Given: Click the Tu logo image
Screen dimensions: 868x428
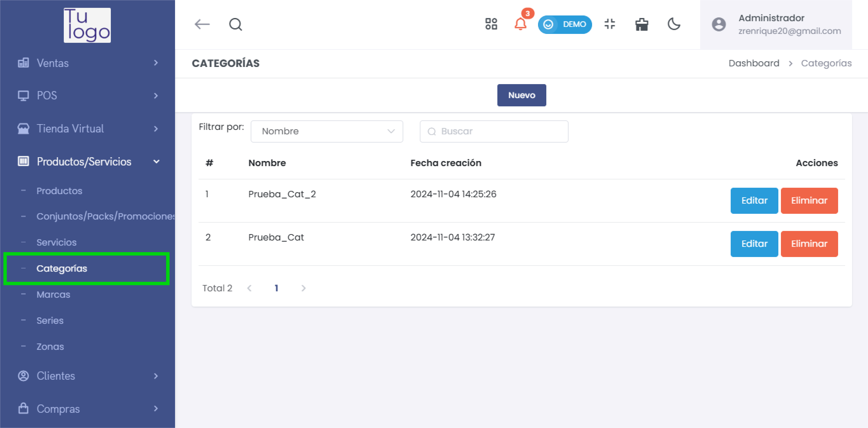Looking at the screenshot, I should [87, 25].
